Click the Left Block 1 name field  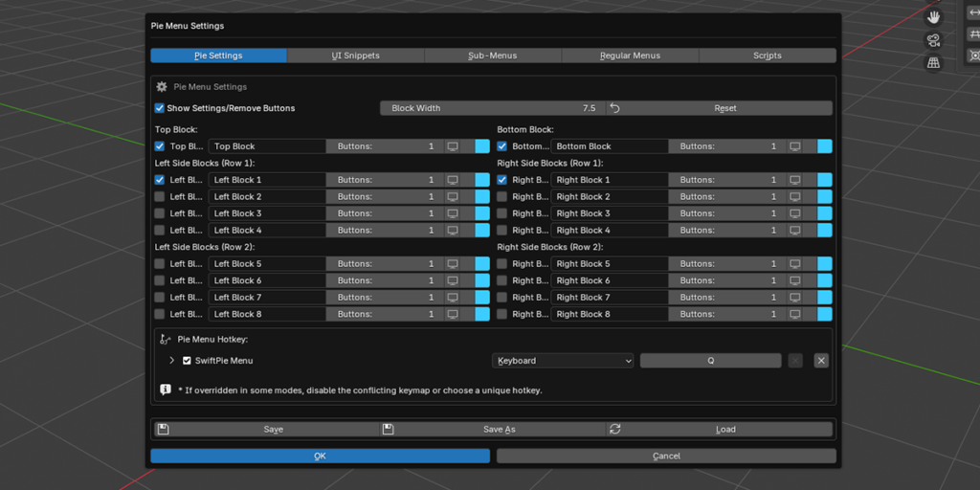tap(267, 180)
